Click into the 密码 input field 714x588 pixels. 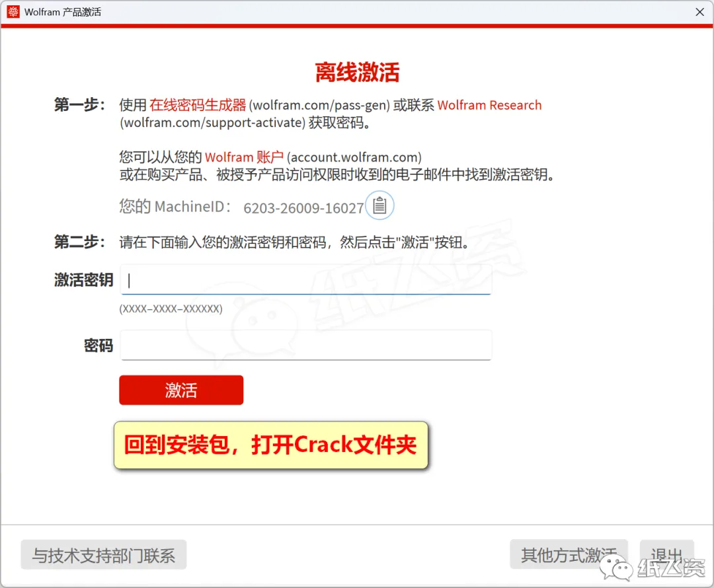[305, 345]
